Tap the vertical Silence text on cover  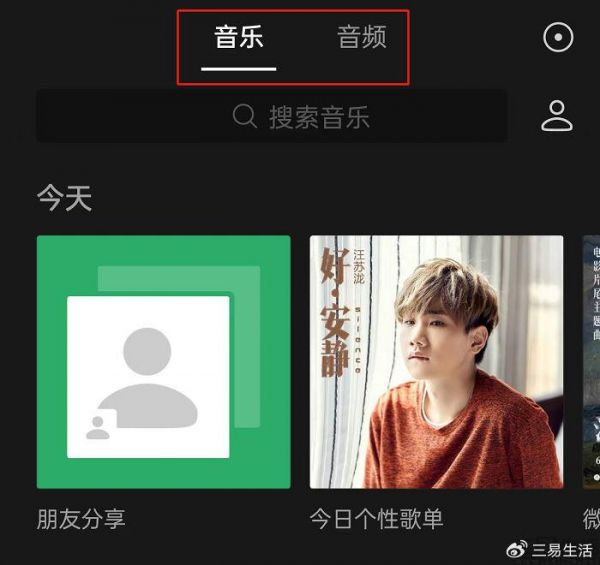tap(358, 339)
